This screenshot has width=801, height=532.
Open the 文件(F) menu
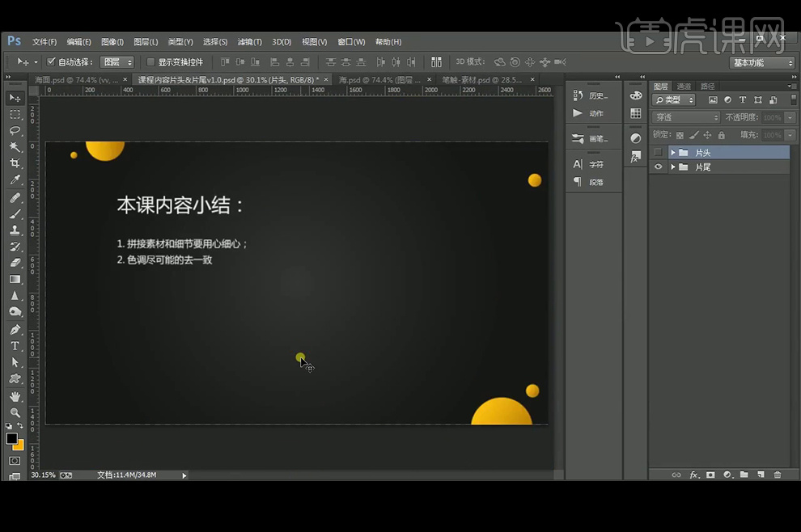[x=44, y=42]
